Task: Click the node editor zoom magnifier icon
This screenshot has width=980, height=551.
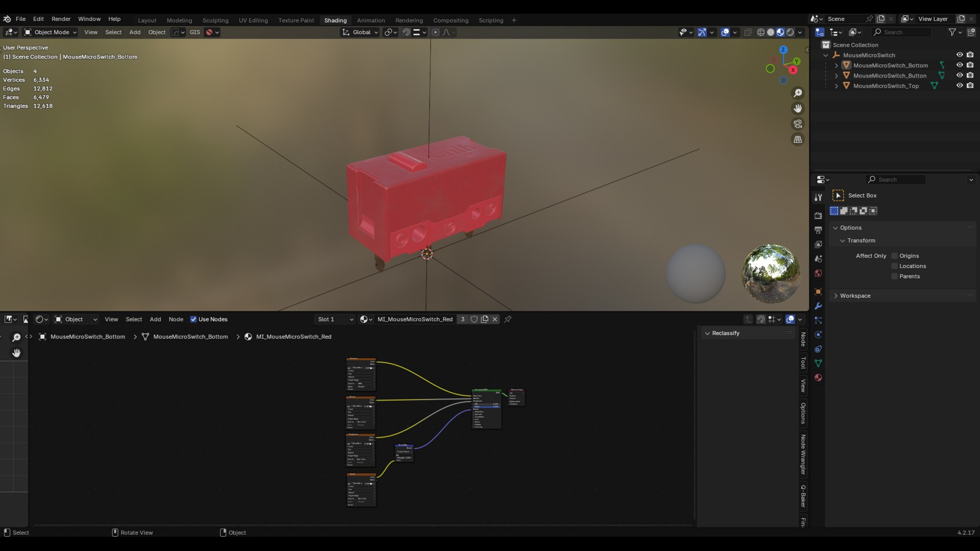Action: pyautogui.click(x=16, y=337)
